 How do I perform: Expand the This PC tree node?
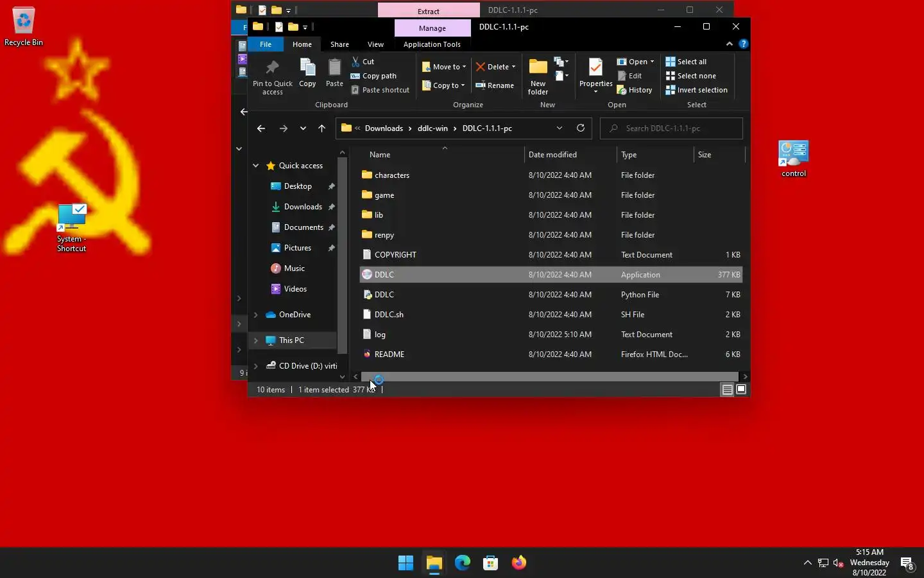click(256, 340)
